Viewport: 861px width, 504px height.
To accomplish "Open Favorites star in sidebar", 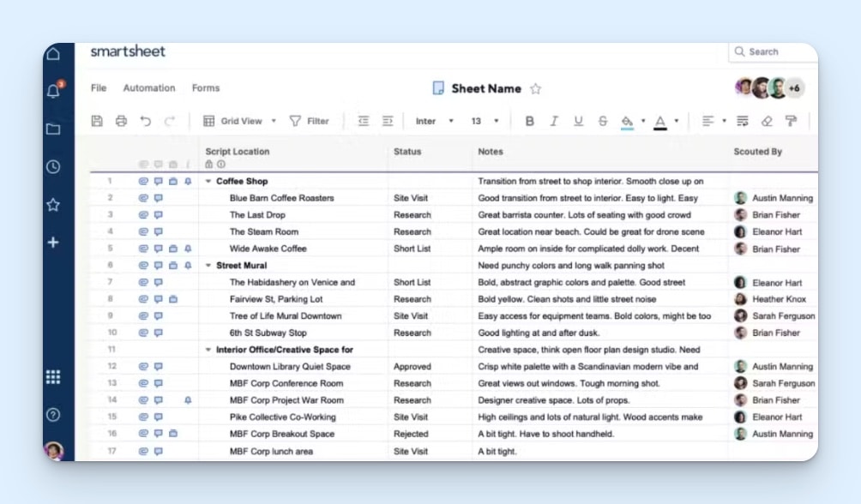I will point(53,205).
